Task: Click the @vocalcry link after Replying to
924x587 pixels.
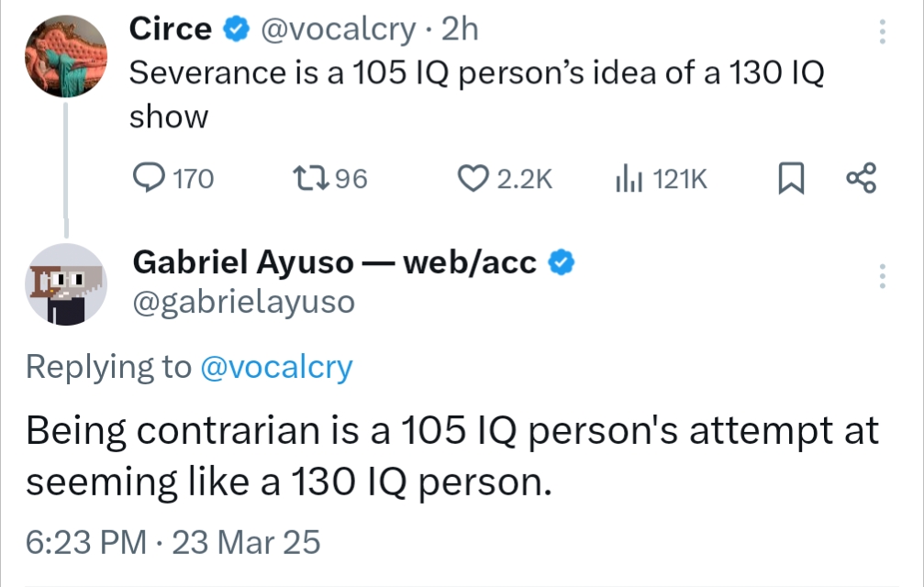Action: [x=275, y=367]
